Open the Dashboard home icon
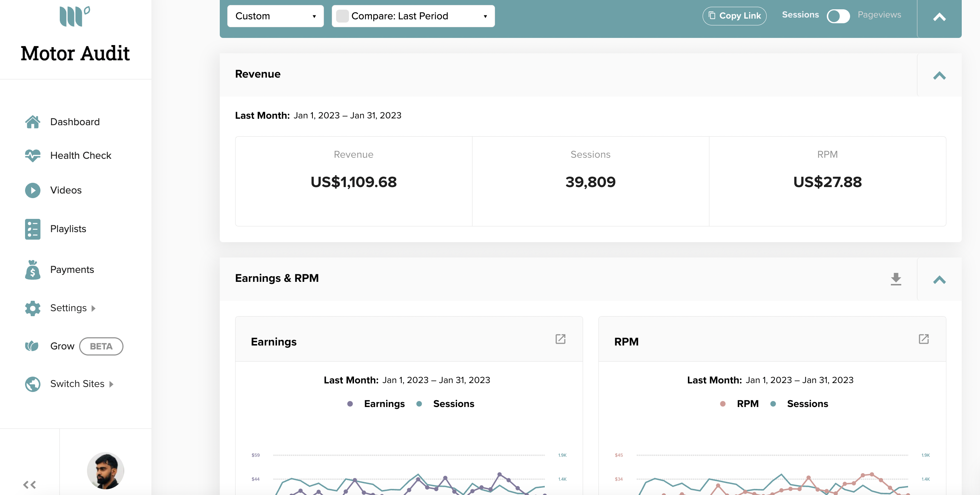Image resolution: width=980 pixels, height=495 pixels. [x=33, y=122]
